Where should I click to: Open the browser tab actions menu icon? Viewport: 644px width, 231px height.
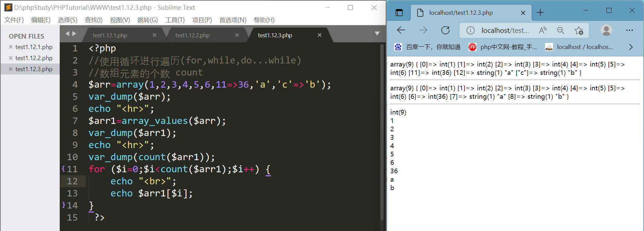pyautogui.click(x=399, y=13)
